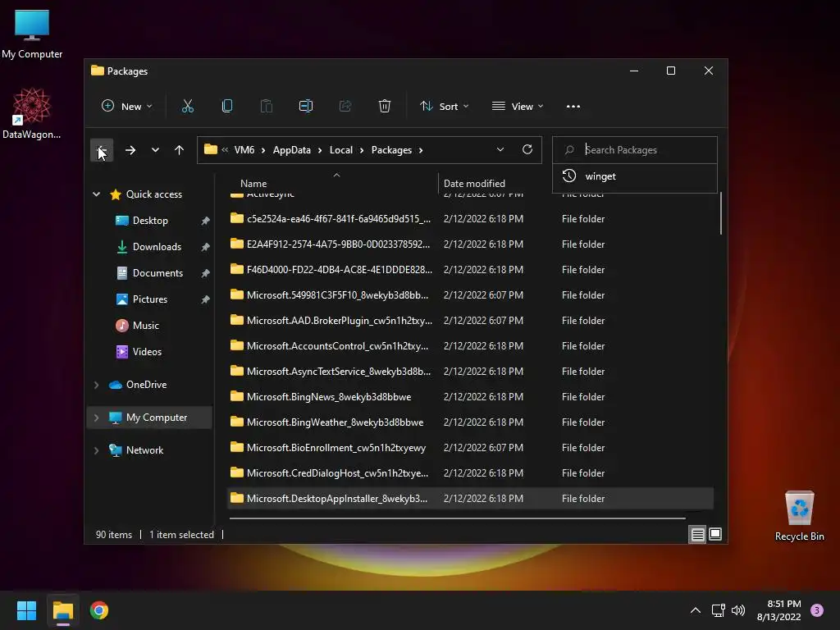This screenshot has width=840, height=630.
Task: Sort by Name column header
Action: [253, 183]
